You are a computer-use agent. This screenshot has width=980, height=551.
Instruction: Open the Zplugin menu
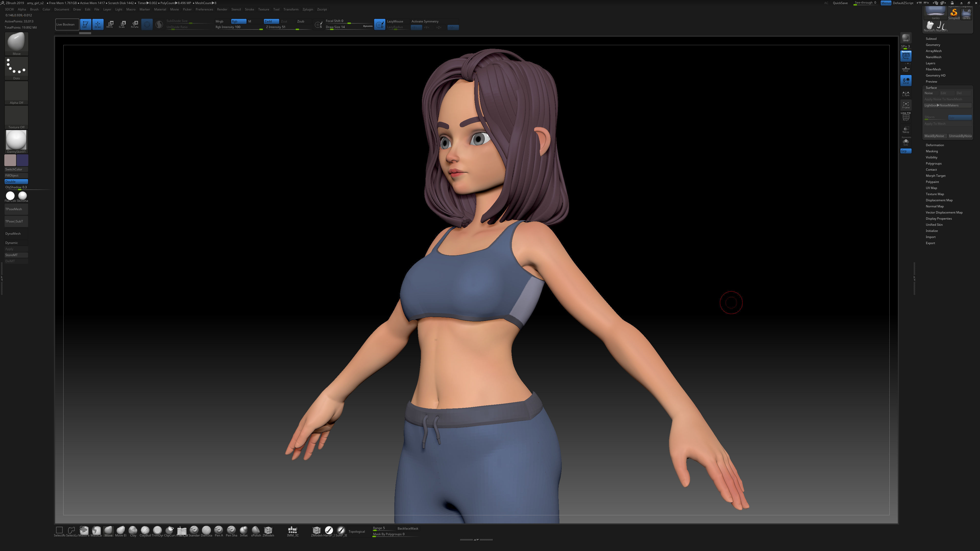coord(307,9)
